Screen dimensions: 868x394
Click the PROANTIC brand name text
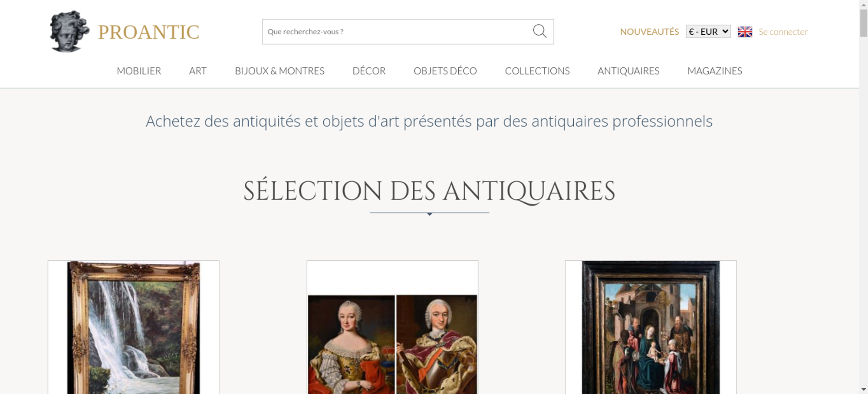(148, 32)
